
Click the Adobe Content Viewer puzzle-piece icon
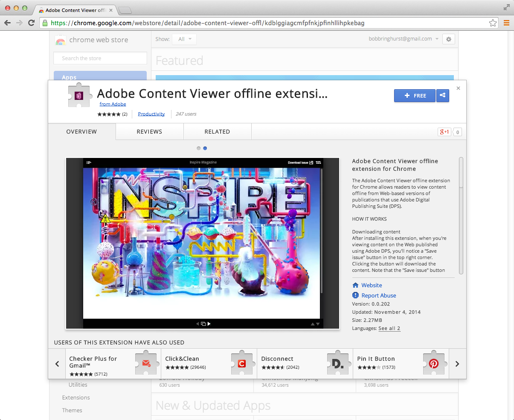(80, 96)
